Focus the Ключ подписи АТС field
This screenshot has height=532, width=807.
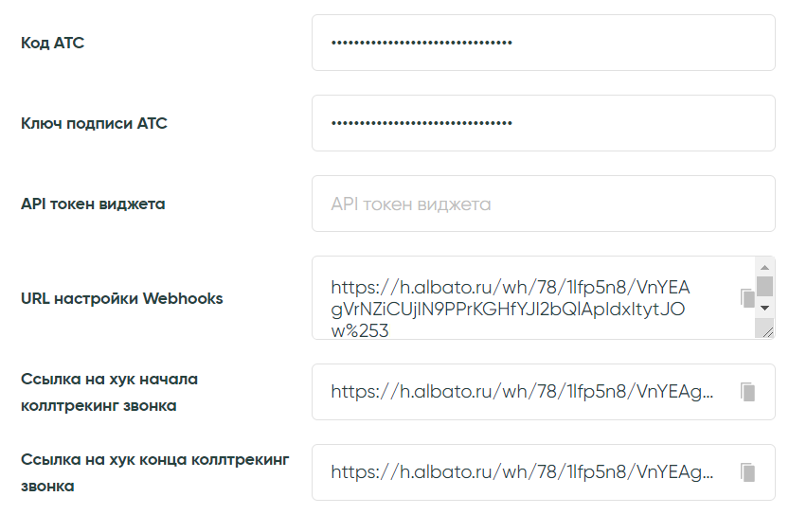pyautogui.click(x=543, y=123)
